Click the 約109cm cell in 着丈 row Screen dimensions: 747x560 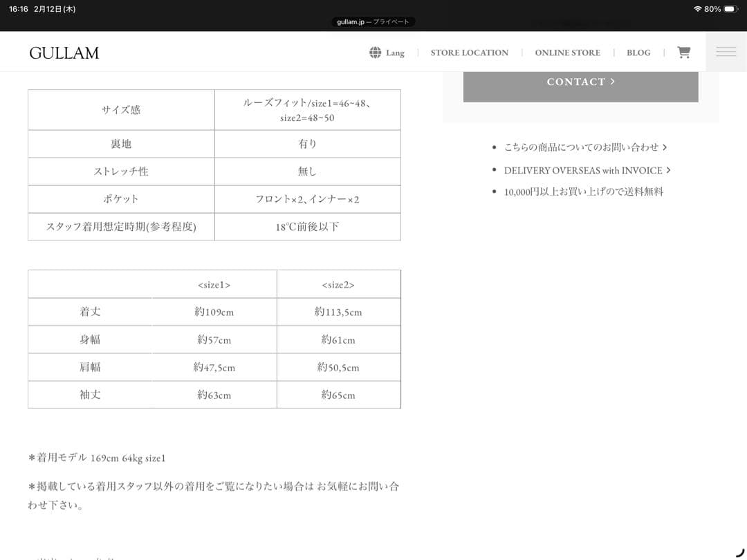coord(214,312)
